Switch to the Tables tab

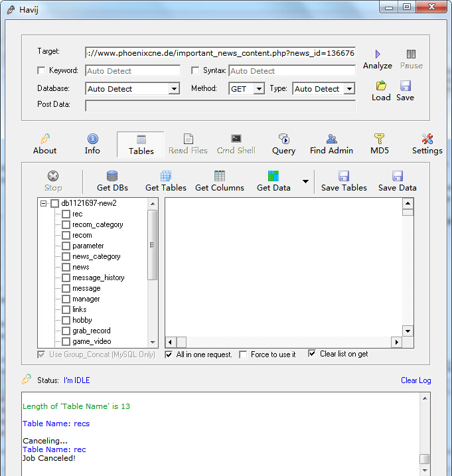pyautogui.click(x=141, y=145)
